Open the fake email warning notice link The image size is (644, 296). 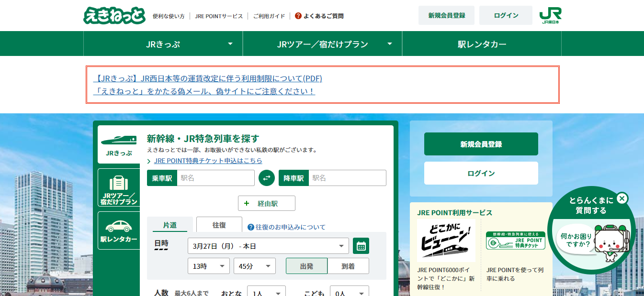click(x=204, y=91)
